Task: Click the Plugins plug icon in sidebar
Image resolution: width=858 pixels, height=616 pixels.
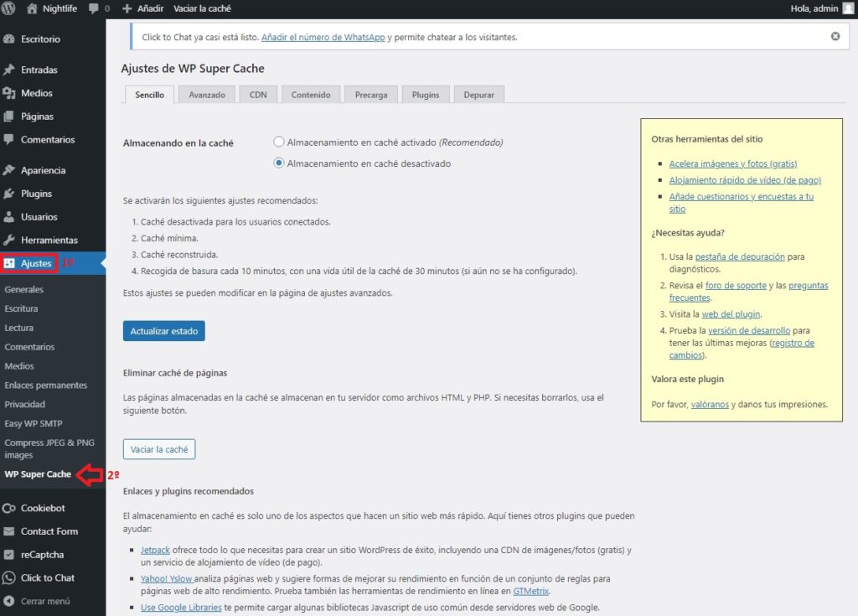Action: [8, 194]
